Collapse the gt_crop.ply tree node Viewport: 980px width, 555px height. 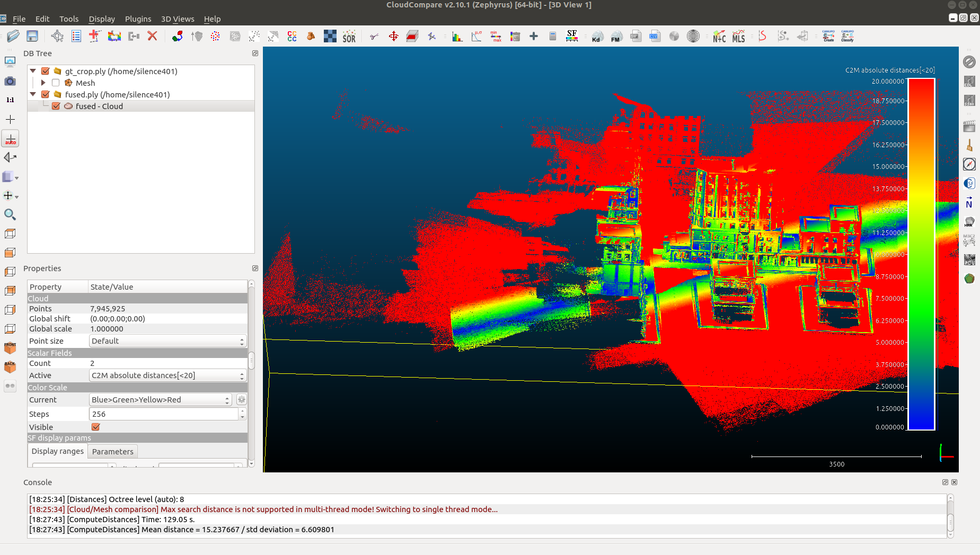click(33, 71)
